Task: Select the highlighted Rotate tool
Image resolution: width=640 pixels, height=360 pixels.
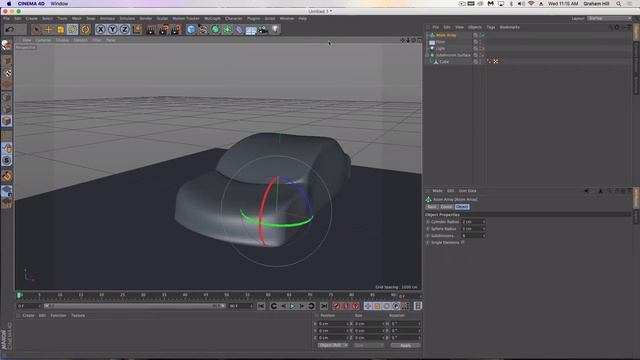Action: (73, 29)
